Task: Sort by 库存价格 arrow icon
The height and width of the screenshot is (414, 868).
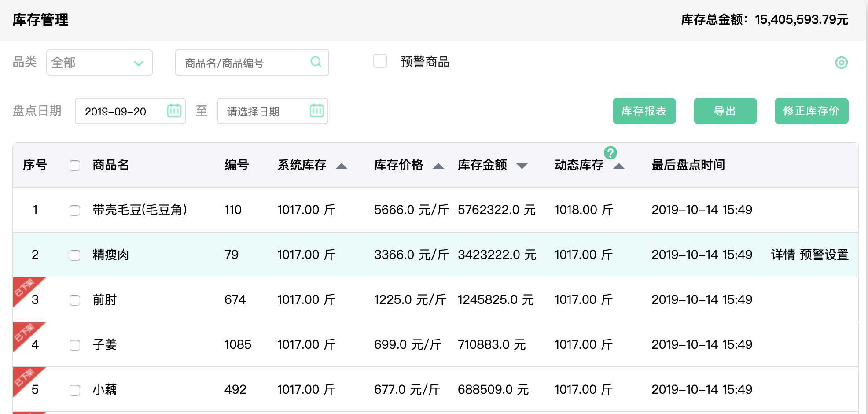Action: coord(438,166)
